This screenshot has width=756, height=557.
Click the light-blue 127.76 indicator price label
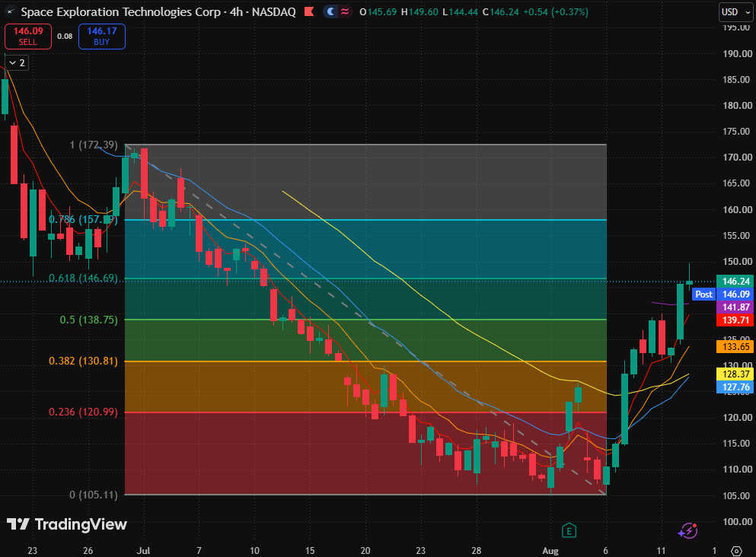(735, 387)
